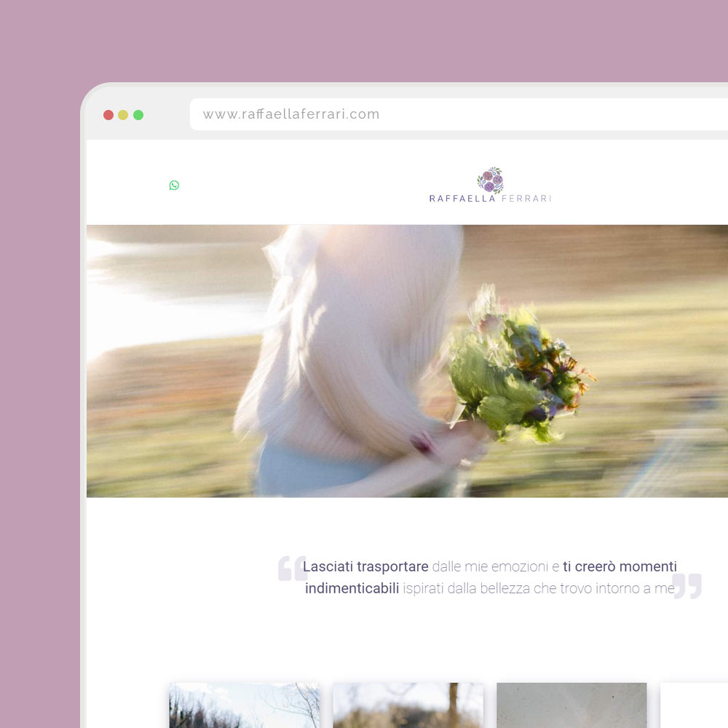Select the quote text "Lasciati trasportare"
This screenshot has width=728, height=728.
(x=365, y=566)
